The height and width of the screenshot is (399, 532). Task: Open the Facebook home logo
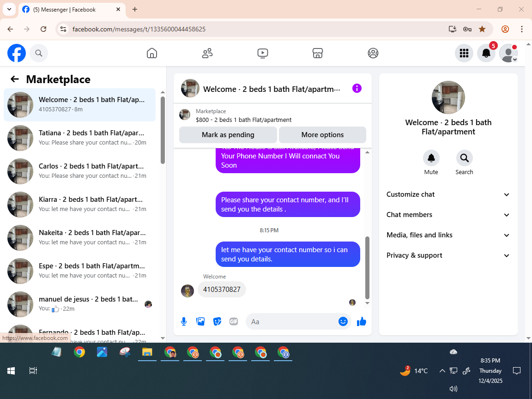pos(17,53)
